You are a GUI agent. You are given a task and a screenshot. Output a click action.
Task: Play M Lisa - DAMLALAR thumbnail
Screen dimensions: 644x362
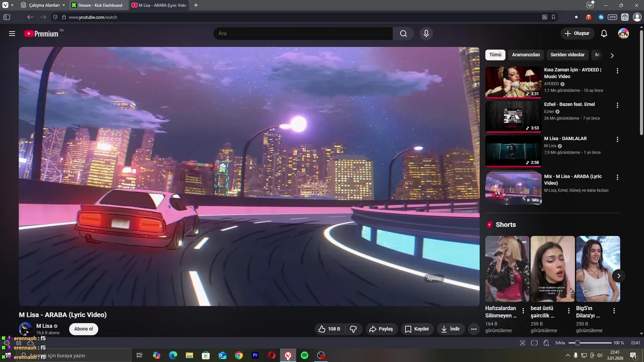[513, 150]
